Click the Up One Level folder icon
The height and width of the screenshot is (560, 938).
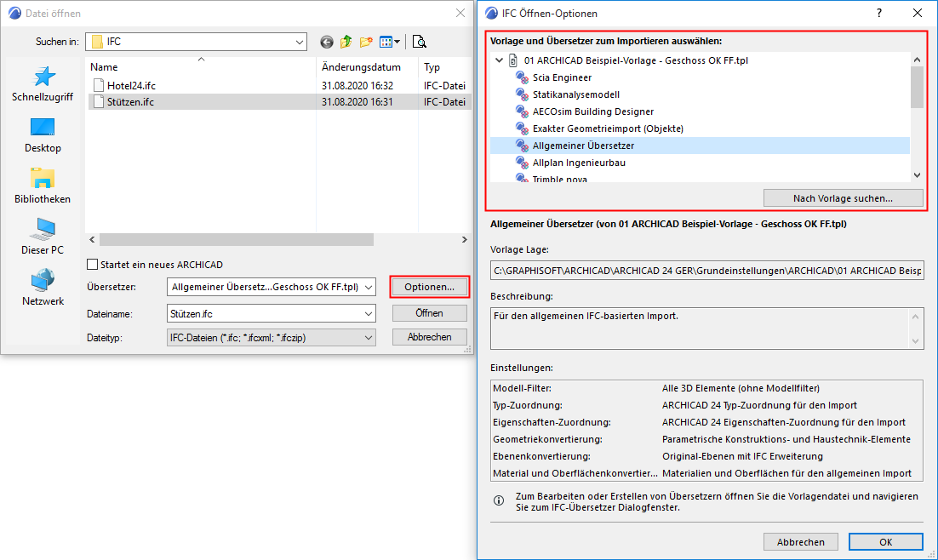[x=346, y=42]
